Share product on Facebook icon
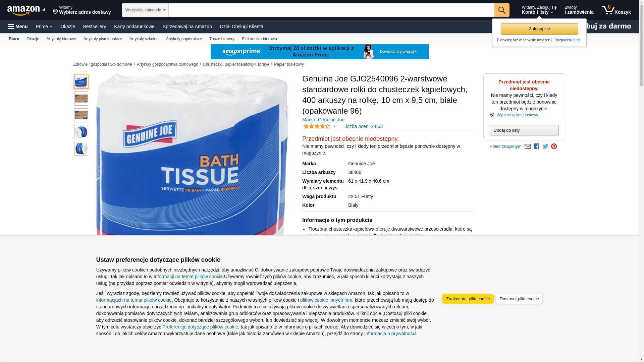 [536, 146]
